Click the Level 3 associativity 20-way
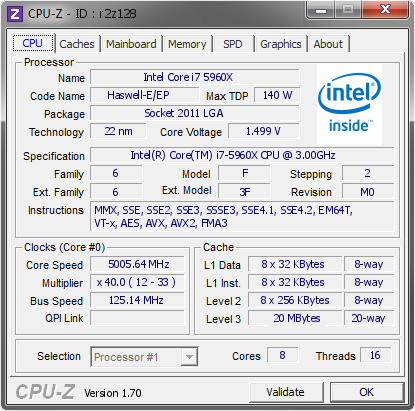 tap(369, 318)
